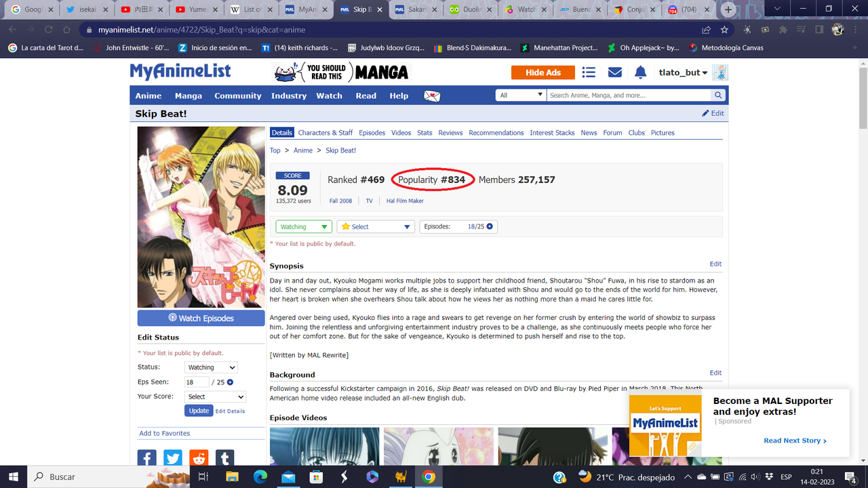Open the first episode video thumbnail
The image size is (868, 488).
click(324, 447)
